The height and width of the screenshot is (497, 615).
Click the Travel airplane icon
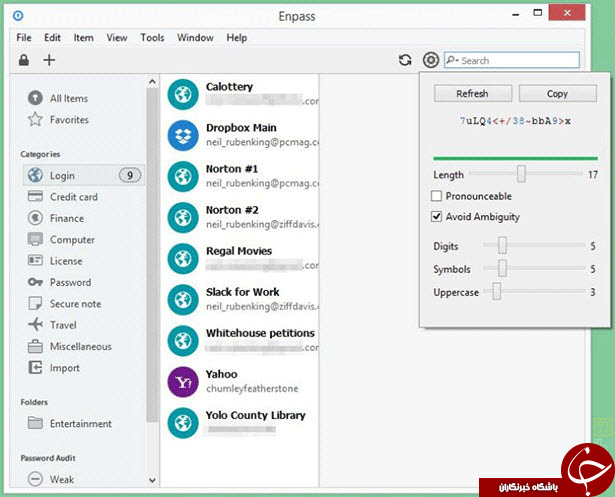35,324
